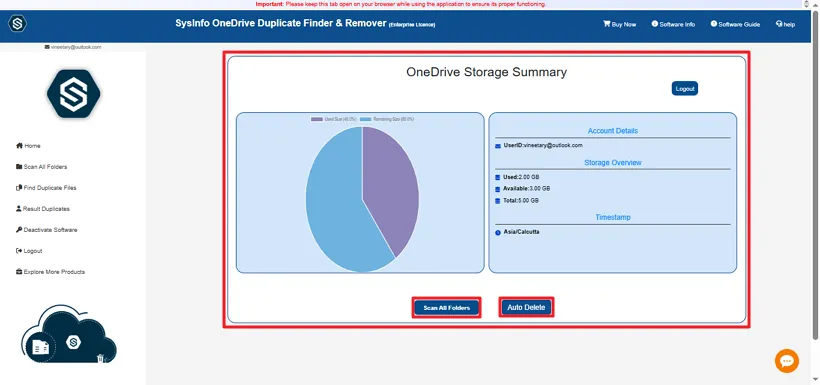Screen dimensions: 820x385
Task: Toggle Remaining Size legend swatch in chart
Action: point(366,119)
